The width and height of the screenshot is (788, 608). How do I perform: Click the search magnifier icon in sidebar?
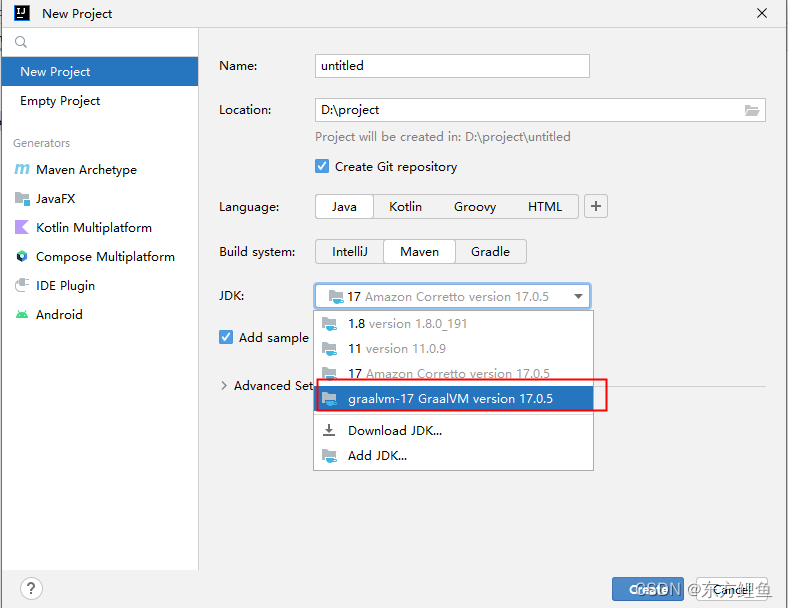click(x=21, y=42)
